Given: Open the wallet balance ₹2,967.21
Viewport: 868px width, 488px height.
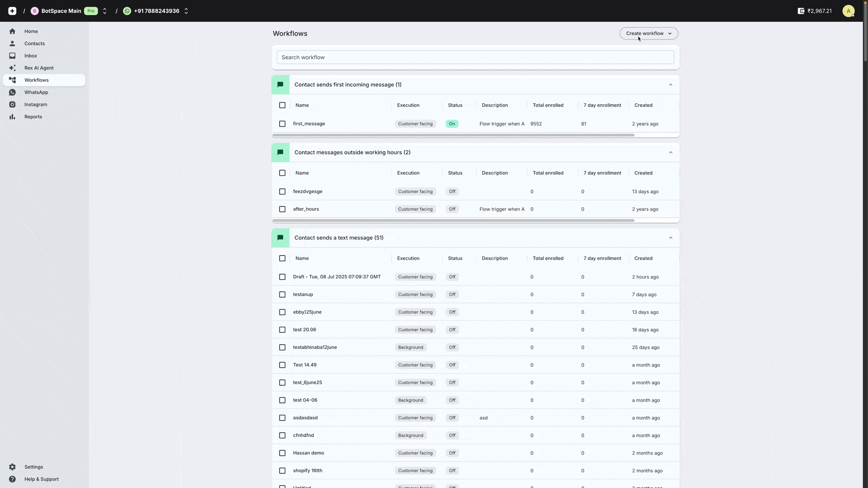Looking at the screenshot, I should [815, 11].
